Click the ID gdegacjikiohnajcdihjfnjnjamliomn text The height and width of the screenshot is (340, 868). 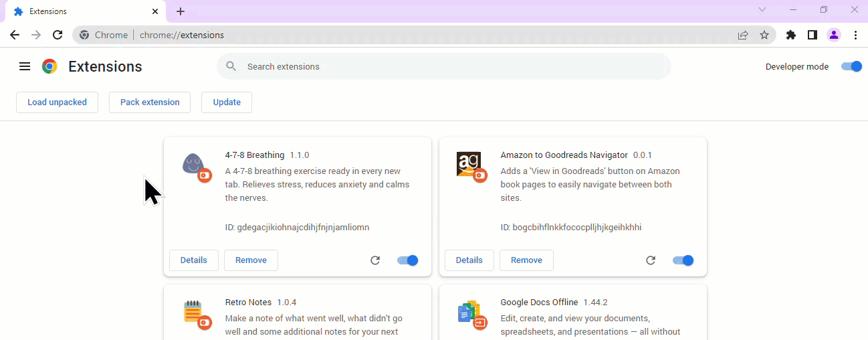(297, 228)
